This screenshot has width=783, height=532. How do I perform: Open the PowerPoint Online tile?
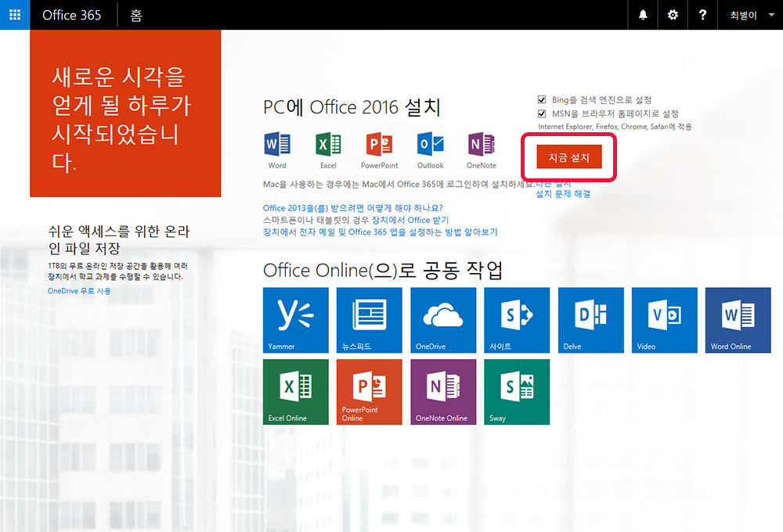point(369,392)
